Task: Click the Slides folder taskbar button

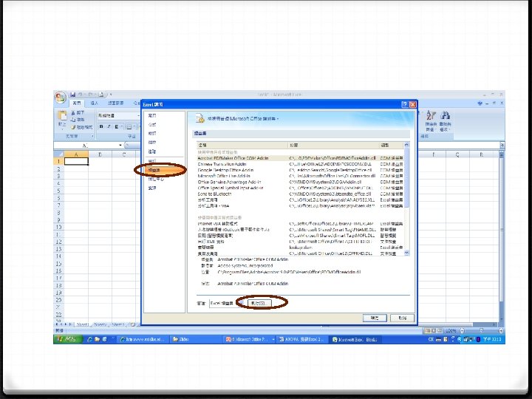Action: coord(195,339)
